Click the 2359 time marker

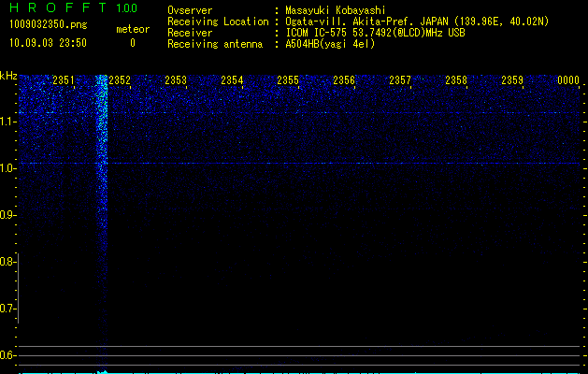tap(512, 80)
